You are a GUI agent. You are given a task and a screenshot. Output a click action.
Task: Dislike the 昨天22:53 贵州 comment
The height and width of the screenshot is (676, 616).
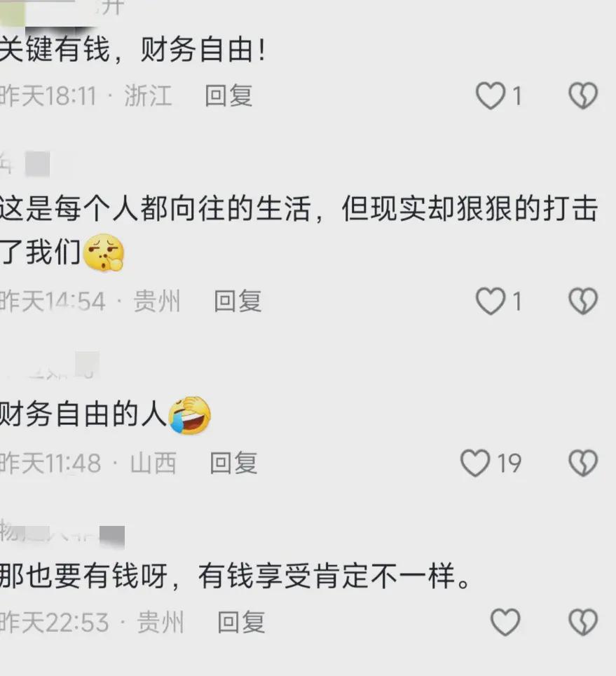583,622
